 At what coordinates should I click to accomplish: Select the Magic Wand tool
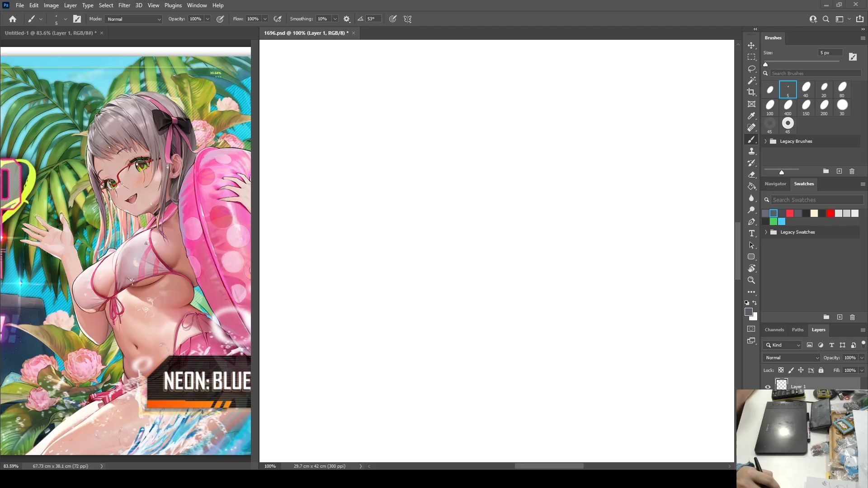[751, 80]
